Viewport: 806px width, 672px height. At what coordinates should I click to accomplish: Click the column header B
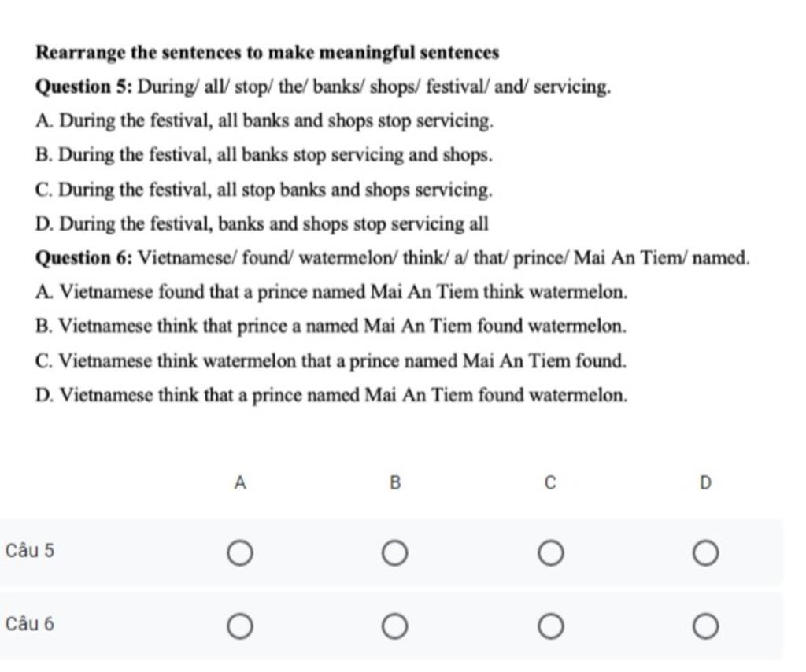pos(395,483)
